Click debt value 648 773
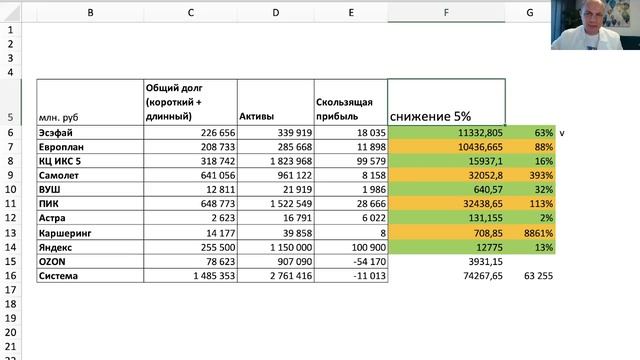640x360 pixels. [x=191, y=204]
